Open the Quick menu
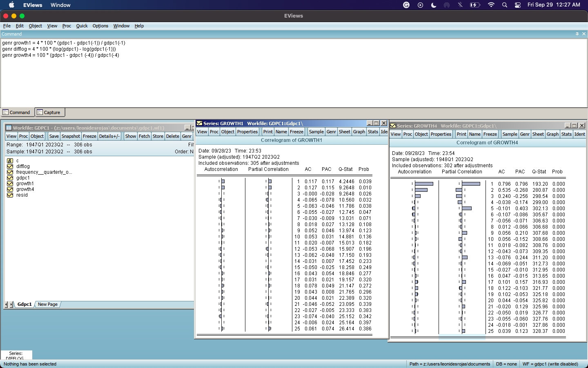Viewport: 588px width, 368px height. 82,26
